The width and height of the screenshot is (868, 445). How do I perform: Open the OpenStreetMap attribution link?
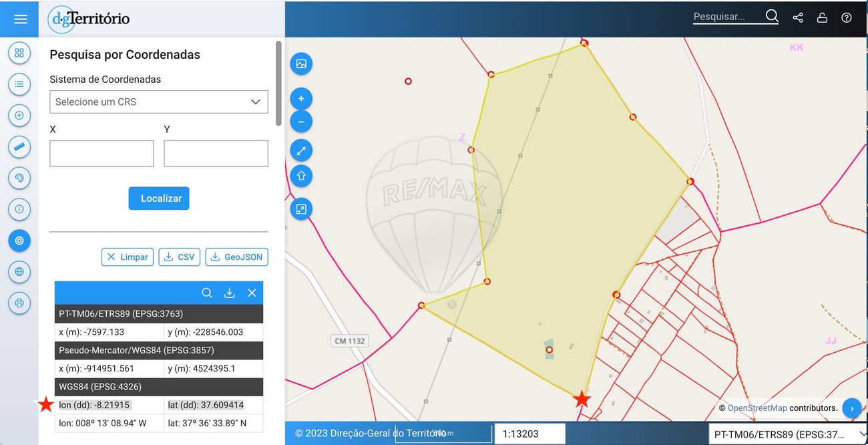tap(757, 408)
